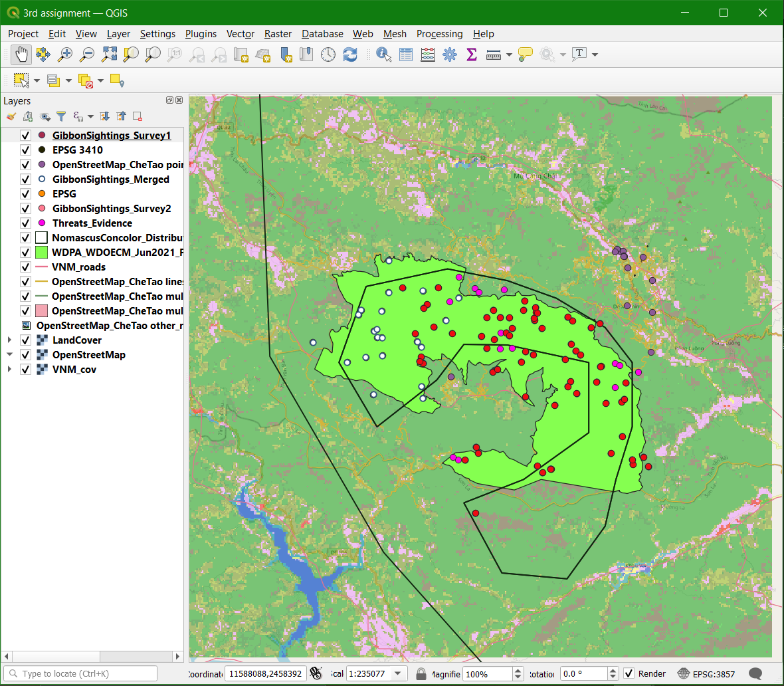The width and height of the screenshot is (784, 686).
Task: Open the messages log speech bubble
Action: coord(755,673)
